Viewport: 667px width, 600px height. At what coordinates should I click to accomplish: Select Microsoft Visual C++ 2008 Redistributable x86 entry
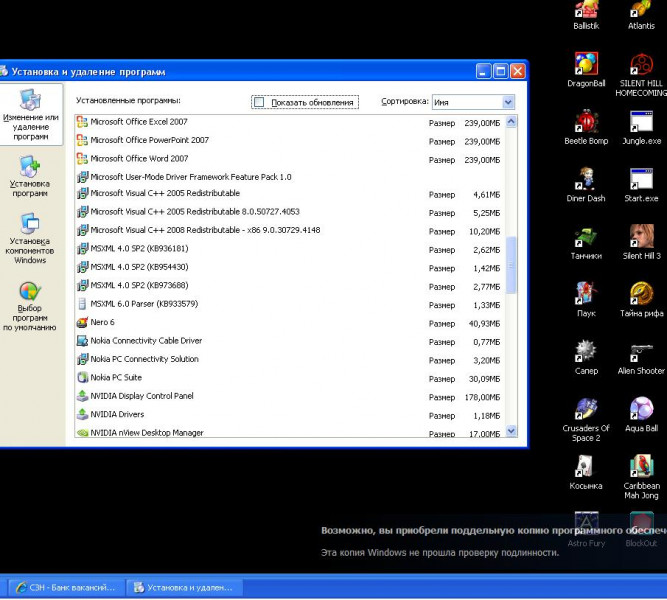pos(289,230)
